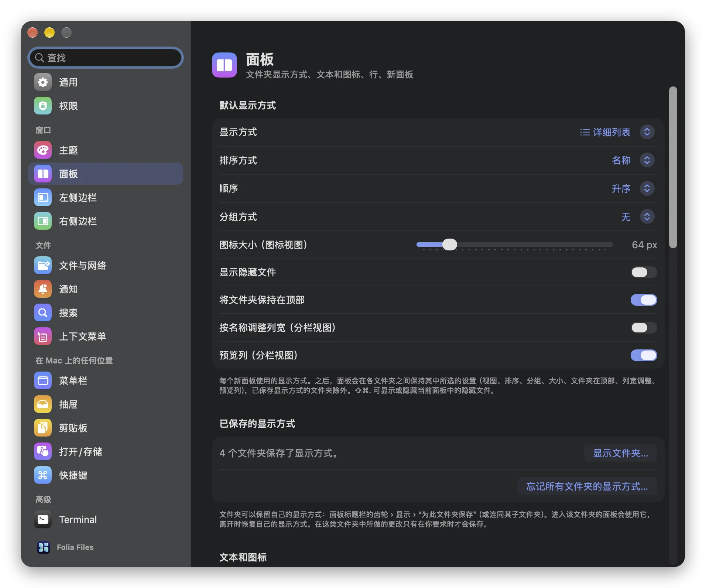The image size is (706, 588).
Task: Select the 菜单栏 icon
Action: coord(43,381)
